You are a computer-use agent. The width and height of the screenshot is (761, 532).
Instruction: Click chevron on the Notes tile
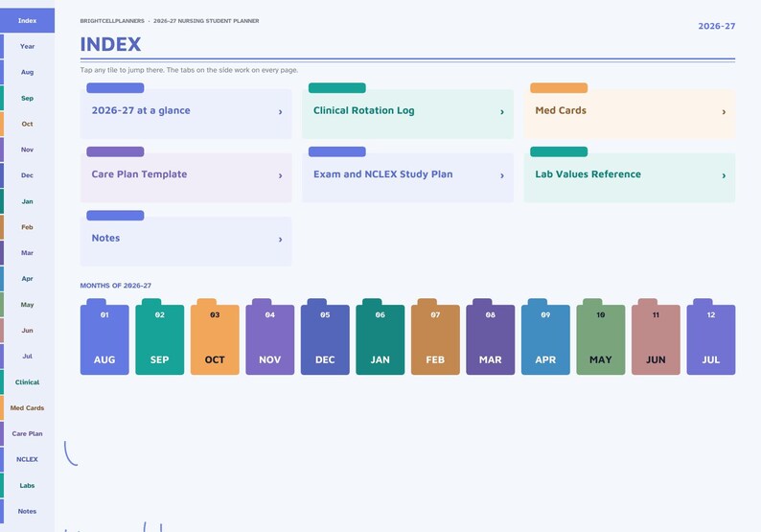point(281,240)
